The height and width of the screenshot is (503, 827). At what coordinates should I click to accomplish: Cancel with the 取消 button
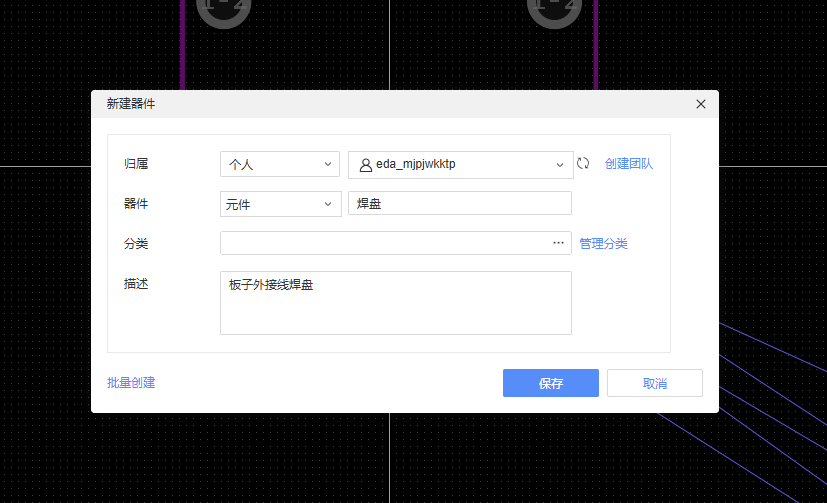[x=655, y=383]
